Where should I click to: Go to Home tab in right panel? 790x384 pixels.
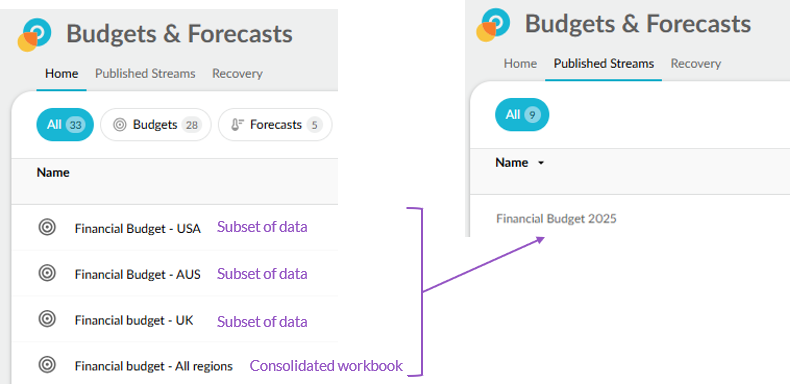pos(520,63)
